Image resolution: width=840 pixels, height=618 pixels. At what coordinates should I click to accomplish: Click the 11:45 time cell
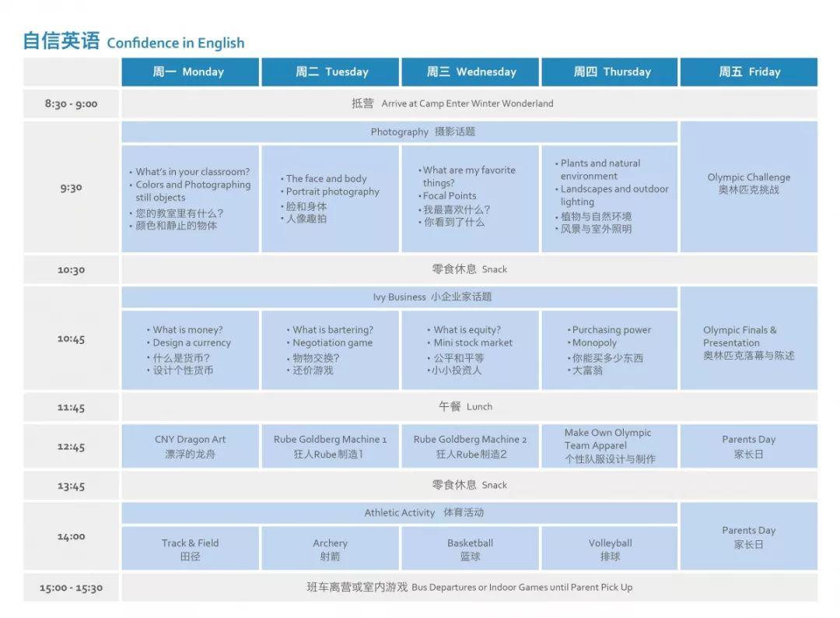[x=72, y=407]
